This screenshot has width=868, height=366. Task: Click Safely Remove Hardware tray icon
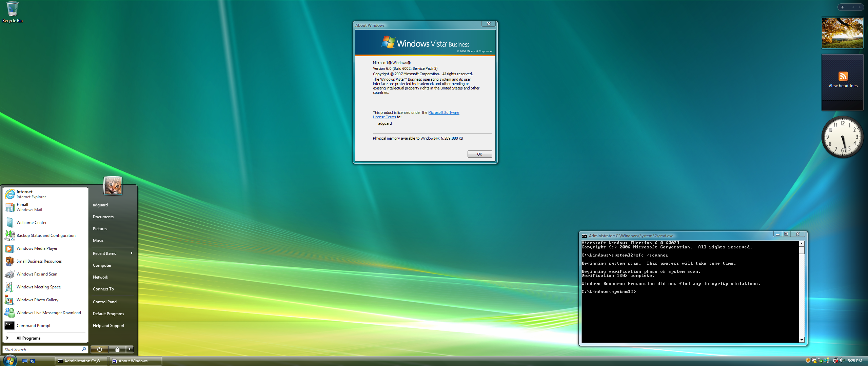pyautogui.click(x=820, y=361)
